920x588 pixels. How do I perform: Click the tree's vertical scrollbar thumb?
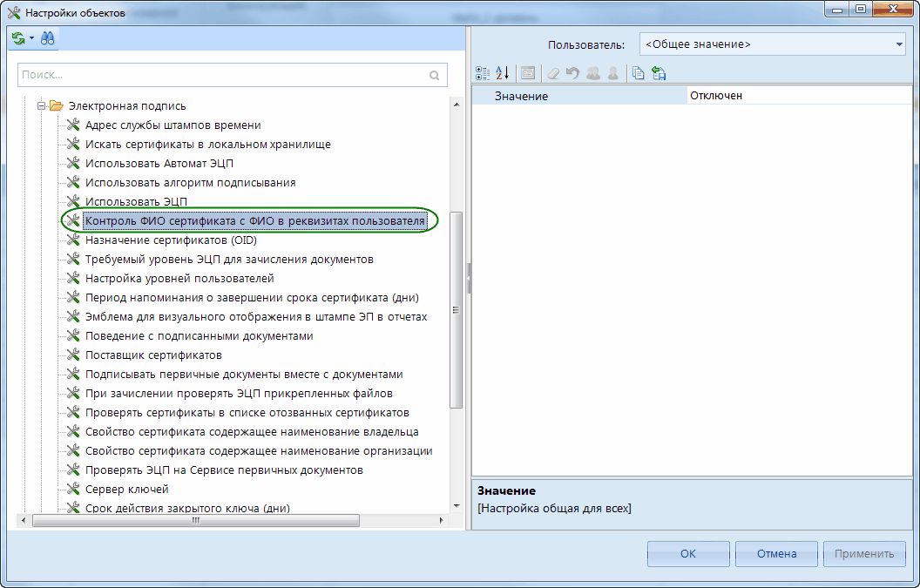[456, 309]
